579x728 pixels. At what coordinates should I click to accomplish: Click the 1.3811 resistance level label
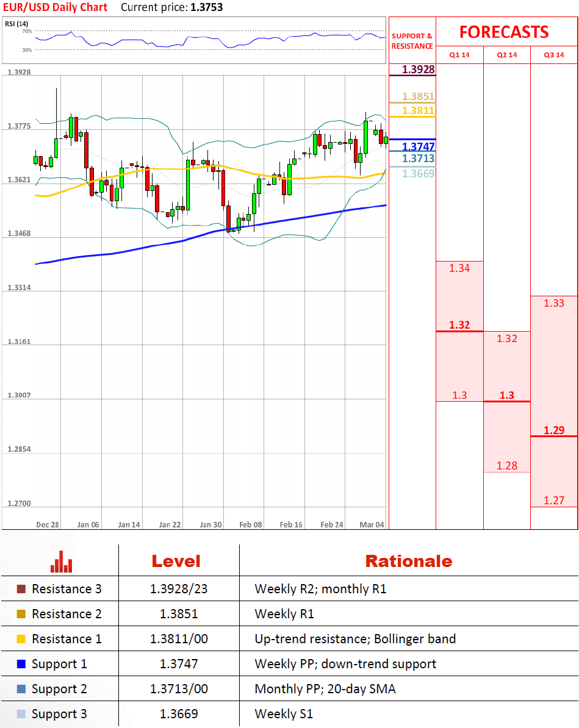tap(418, 110)
